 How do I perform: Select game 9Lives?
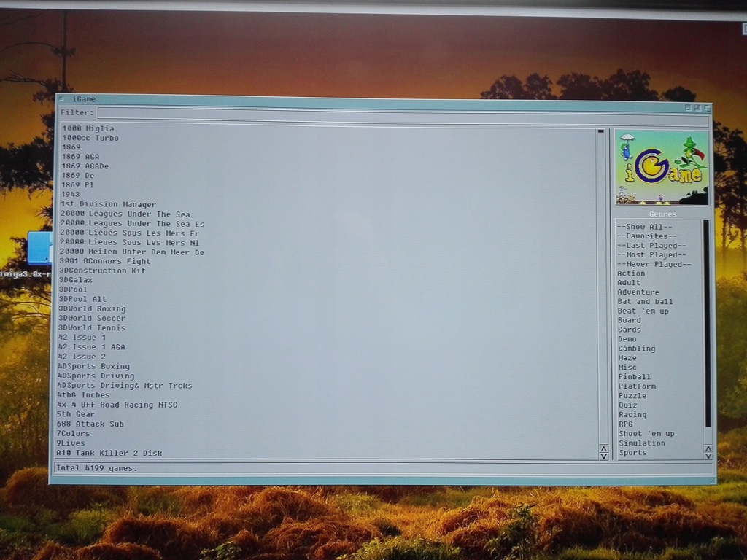point(71,443)
